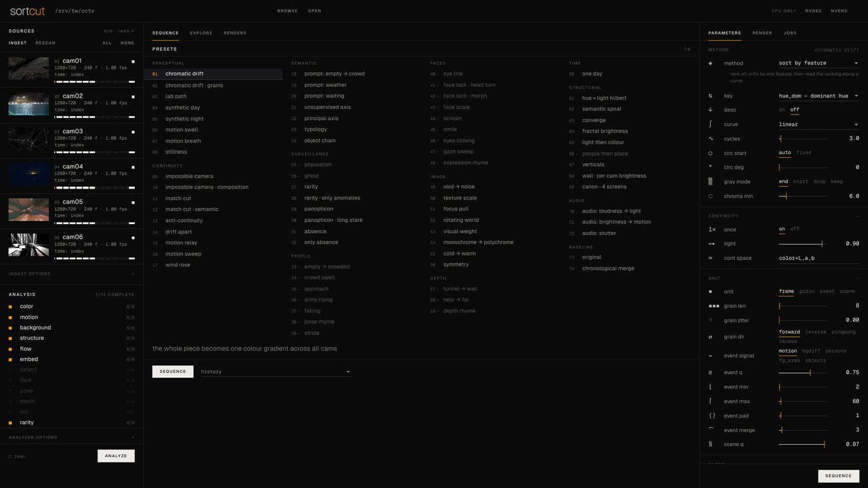The width and height of the screenshot is (868, 488).
Task: Open the BROWSE menu item
Action: (x=288, y=11)
